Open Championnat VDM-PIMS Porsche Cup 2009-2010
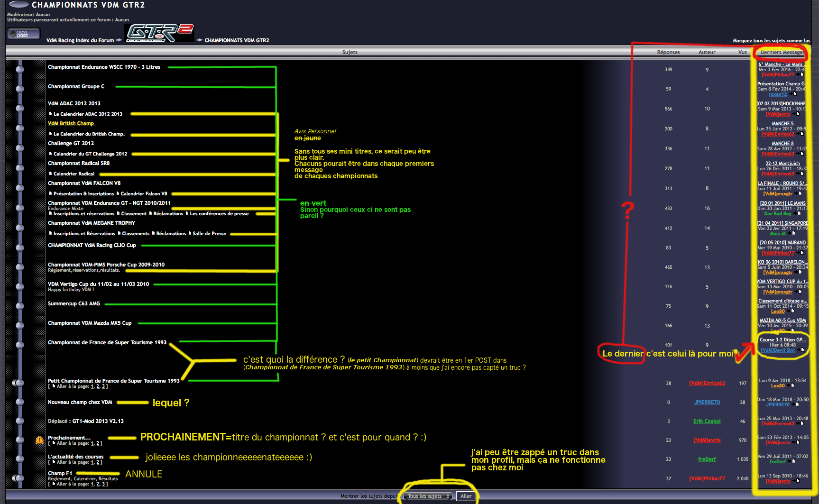Image resolution: width=819 pixels, height=504 pixels. pos(106,265)
